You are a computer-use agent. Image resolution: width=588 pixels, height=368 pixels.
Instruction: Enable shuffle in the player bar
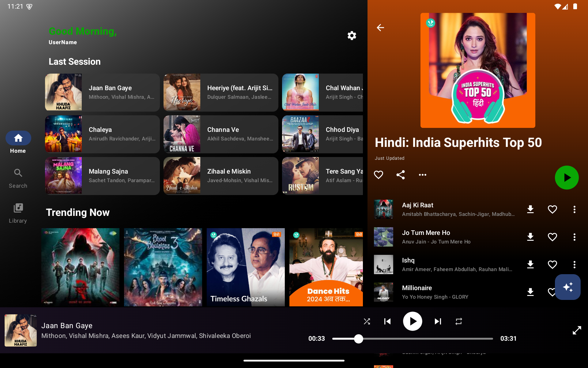[x=367, y=321]
